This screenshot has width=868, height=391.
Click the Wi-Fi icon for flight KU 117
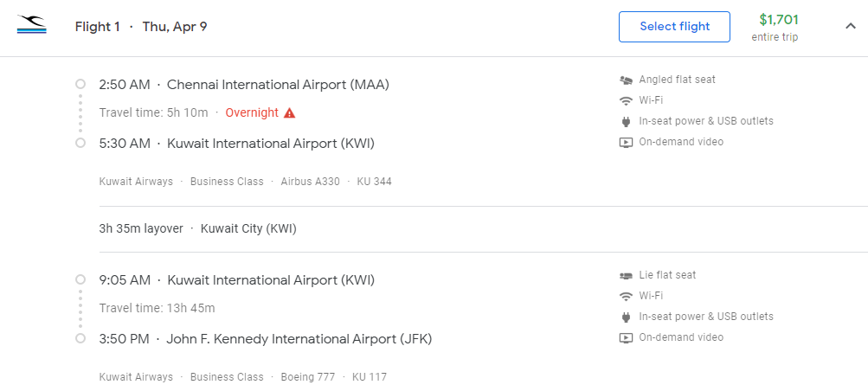coord(626,297)
